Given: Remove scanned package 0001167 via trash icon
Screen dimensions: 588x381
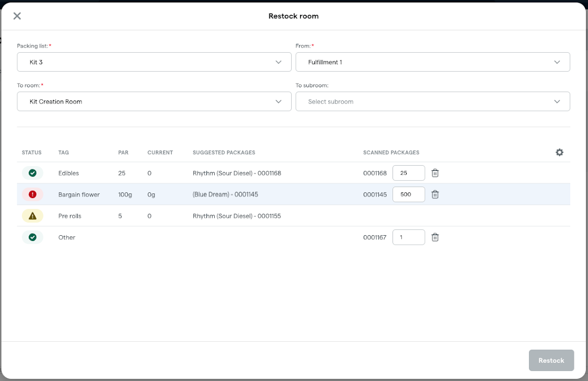Looking at the screenshot, I should (x=435, y=237).
